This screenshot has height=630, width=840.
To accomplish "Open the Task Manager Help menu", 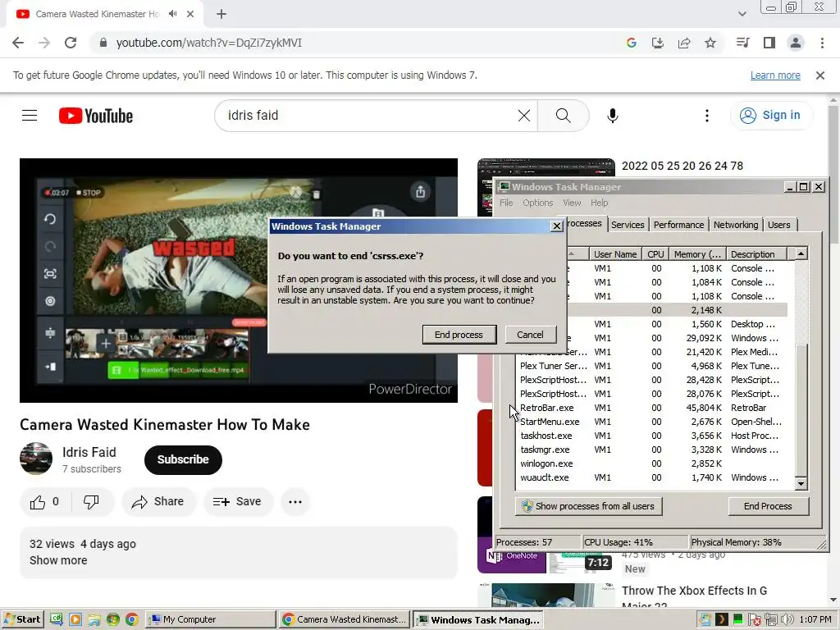I will click(600, 203).
